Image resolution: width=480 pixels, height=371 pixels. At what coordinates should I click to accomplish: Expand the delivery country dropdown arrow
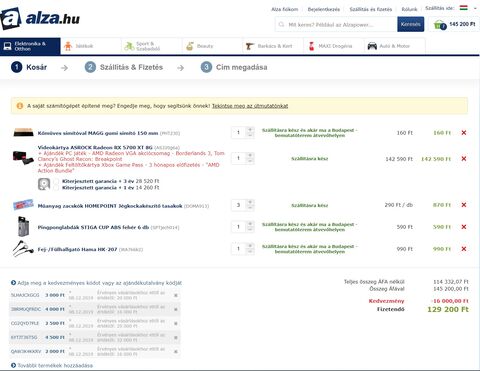point(475,8)
